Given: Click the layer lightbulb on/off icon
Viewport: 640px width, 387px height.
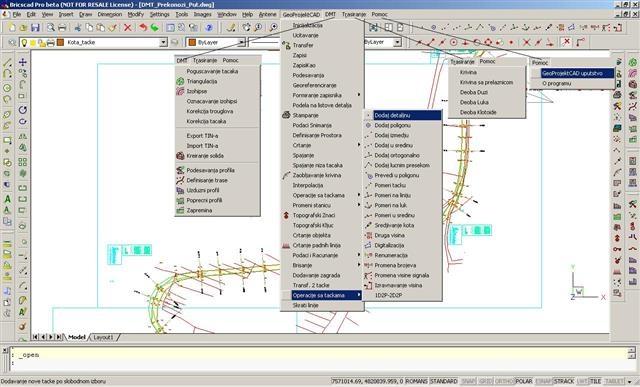Looking at the screenshot, I should click(24, 42).
